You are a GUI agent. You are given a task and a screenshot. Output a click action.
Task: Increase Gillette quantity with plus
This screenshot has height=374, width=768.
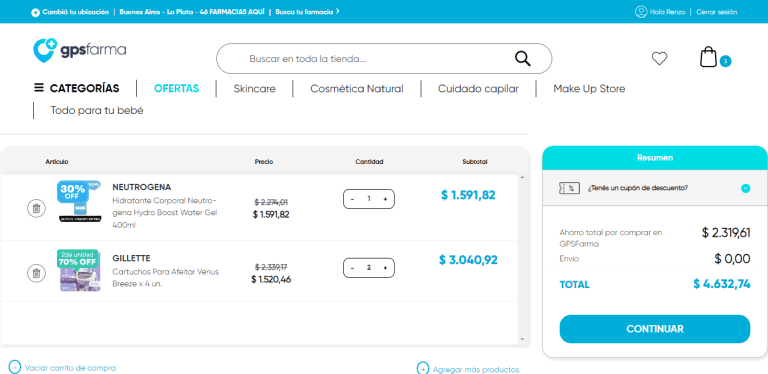385,268
